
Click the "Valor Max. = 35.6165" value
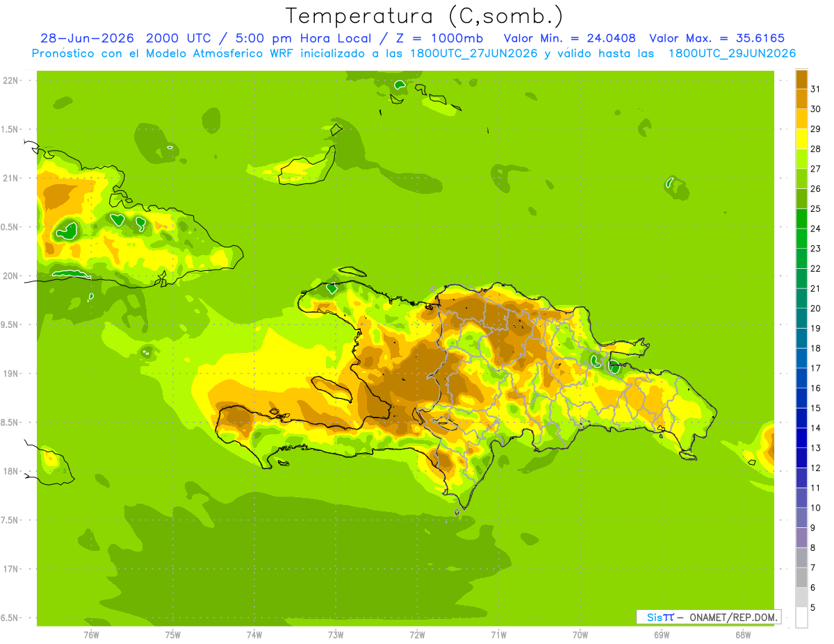pyautogui.click(x=717, y=38)
